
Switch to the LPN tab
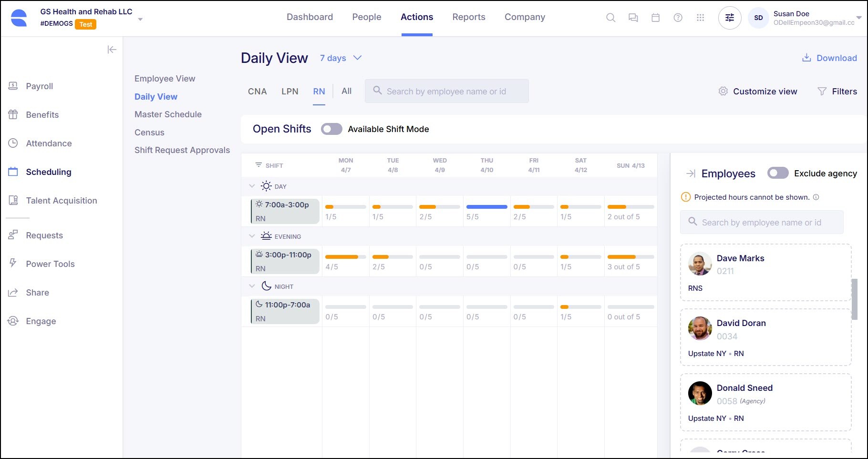(289, 91)
